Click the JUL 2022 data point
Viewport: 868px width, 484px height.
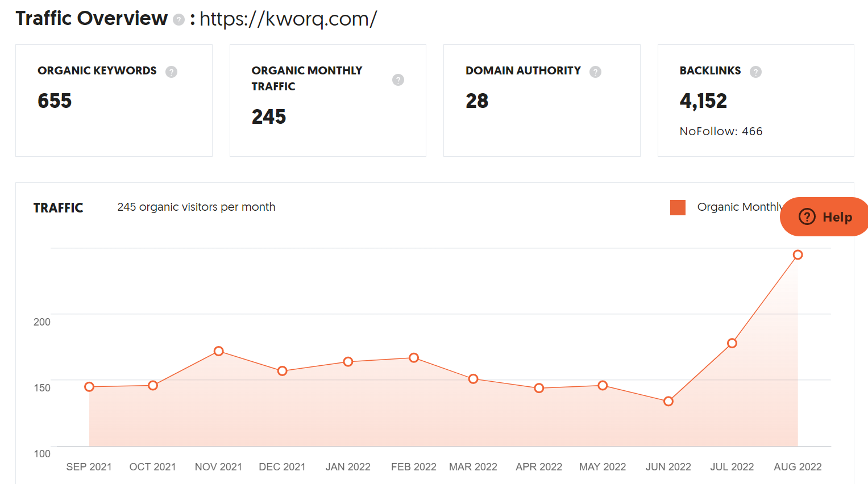point(732,343)
